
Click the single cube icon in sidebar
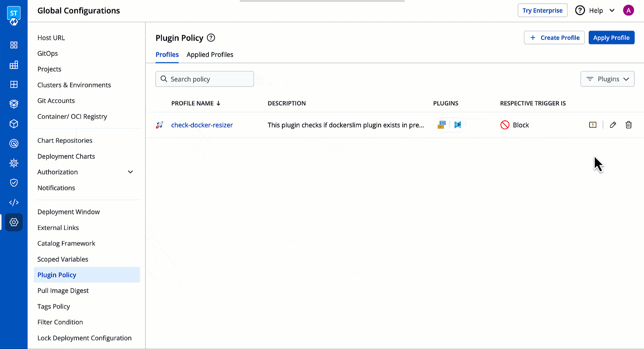pyautogui.click(x=14, y=124)
